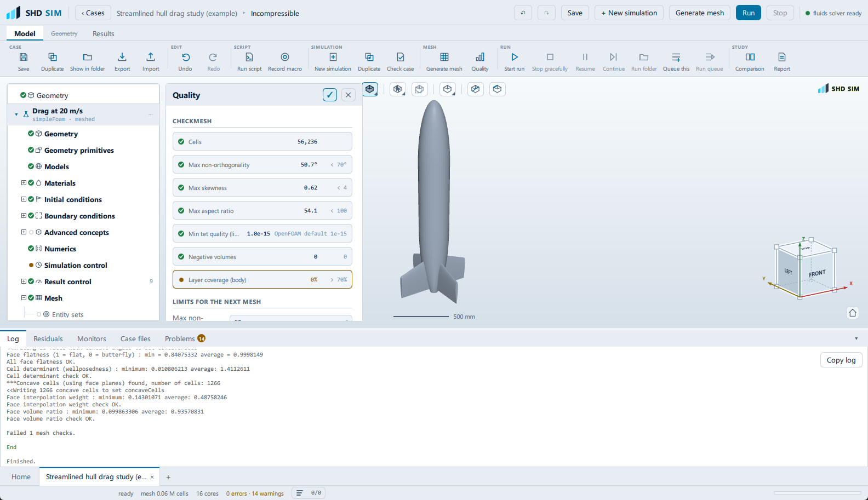
Task: Open the Case files tab
Action: [x=135, y=338]
